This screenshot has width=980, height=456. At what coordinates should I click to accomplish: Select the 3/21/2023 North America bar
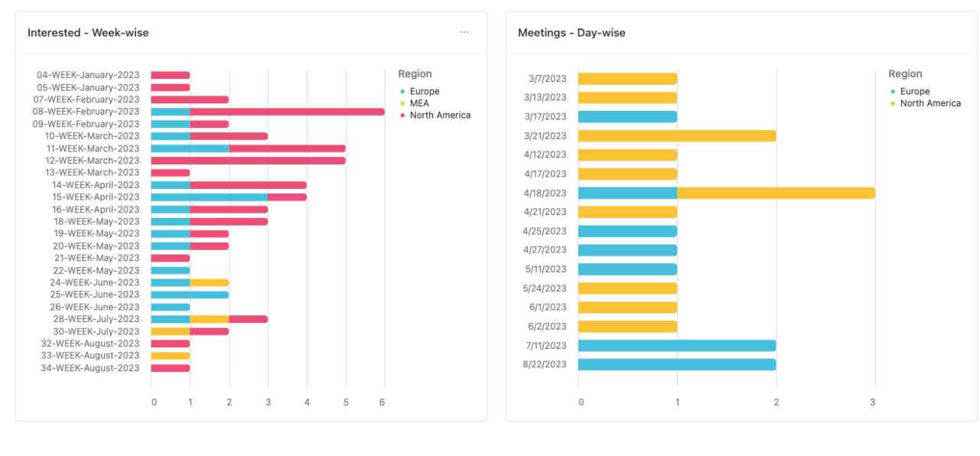click(677, 136)
